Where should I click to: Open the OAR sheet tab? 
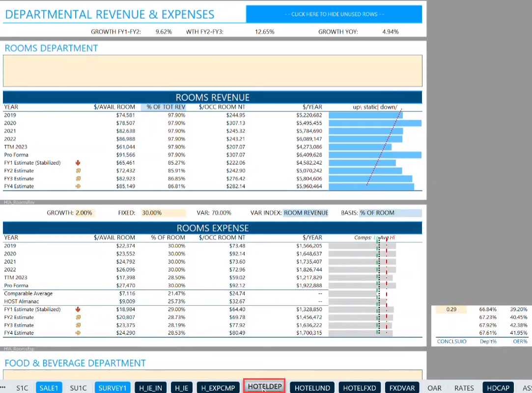434,388
